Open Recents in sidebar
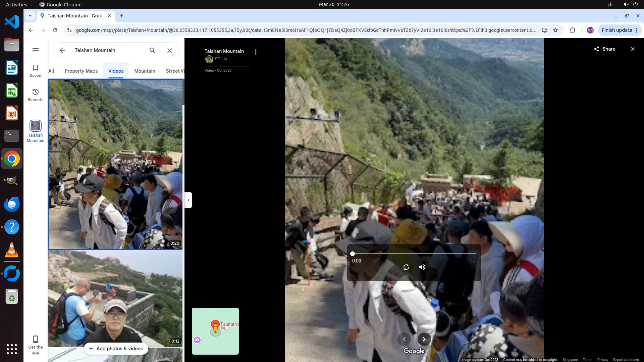Image resolution: width=644 pixels, height=362 pixels. coord(36,95)
